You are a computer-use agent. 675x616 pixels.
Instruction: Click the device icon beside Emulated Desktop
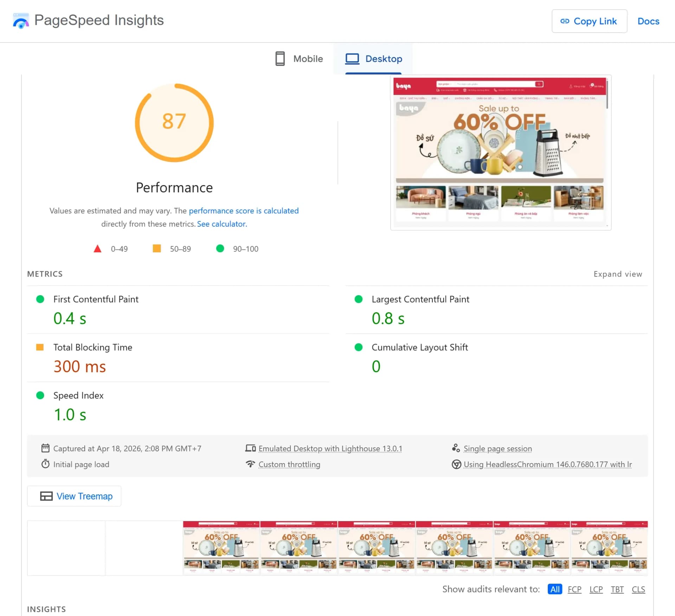coord(250,448)
